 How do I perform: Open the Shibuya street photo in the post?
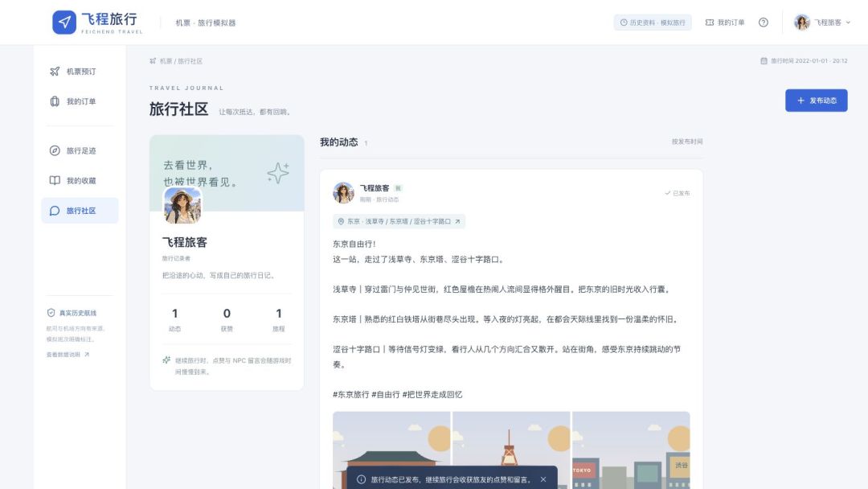pyautogui.click(x=631, y=450)
